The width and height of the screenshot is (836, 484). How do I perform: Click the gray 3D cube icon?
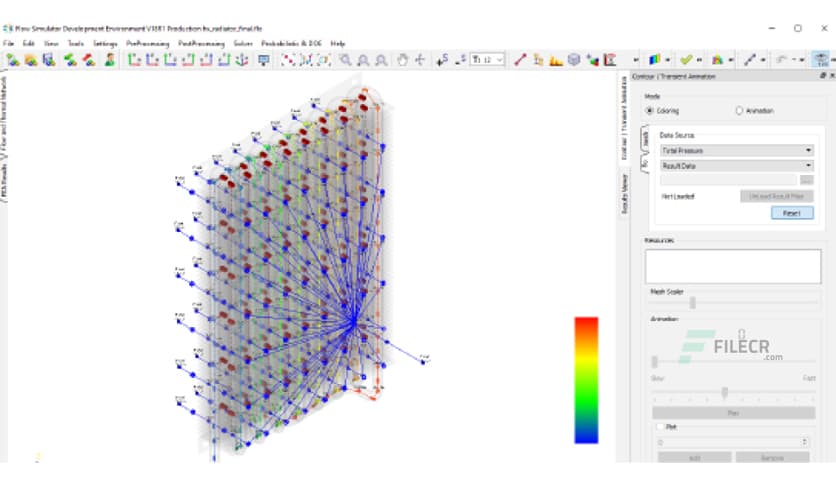[574, 60]
